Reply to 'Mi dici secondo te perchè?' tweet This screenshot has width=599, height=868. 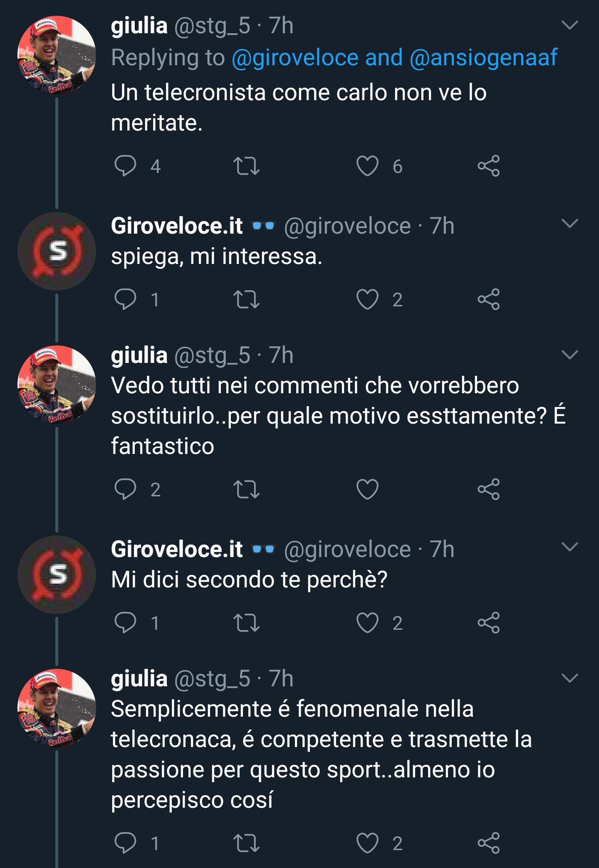[x=125, y=622]
